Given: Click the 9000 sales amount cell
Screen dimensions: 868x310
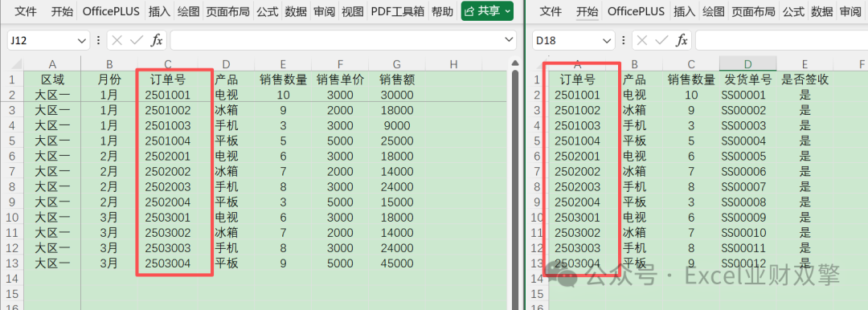Looking at the screenshot, I should [397, 125].
